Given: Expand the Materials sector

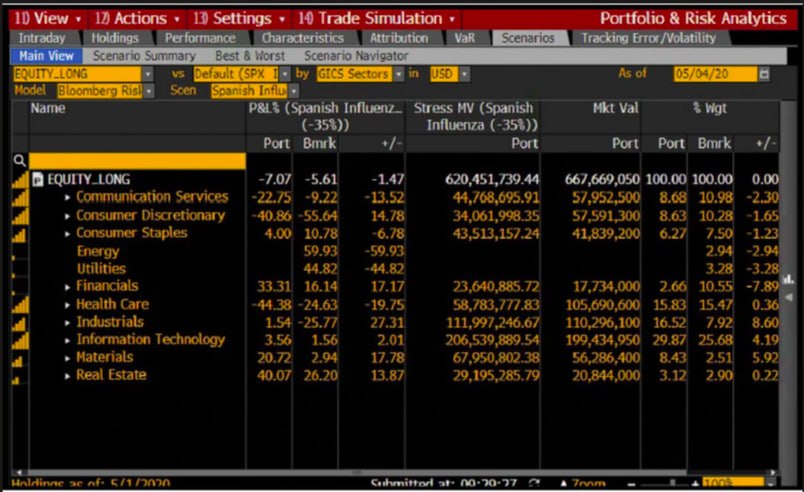Looking at the screenshot, I should (x=67, y=358).
